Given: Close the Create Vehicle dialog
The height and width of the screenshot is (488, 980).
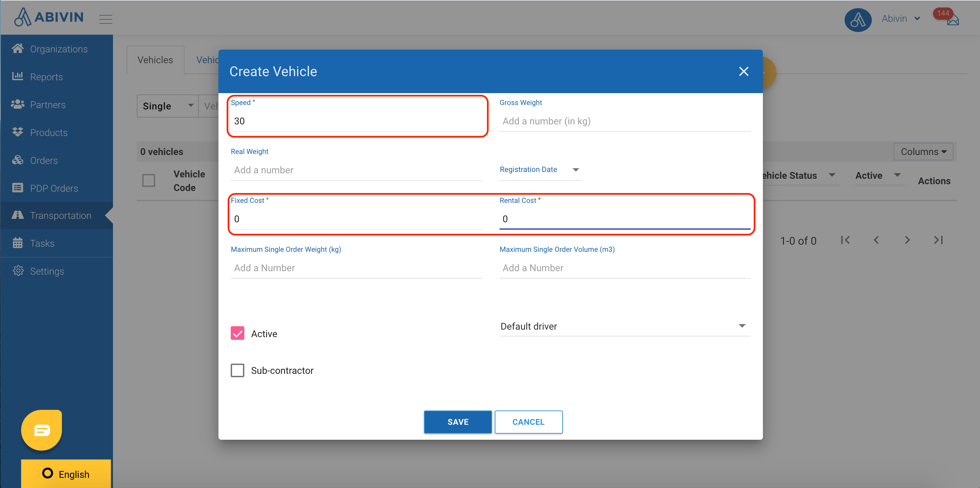Looking at the screenshot, I should point(744,71).
